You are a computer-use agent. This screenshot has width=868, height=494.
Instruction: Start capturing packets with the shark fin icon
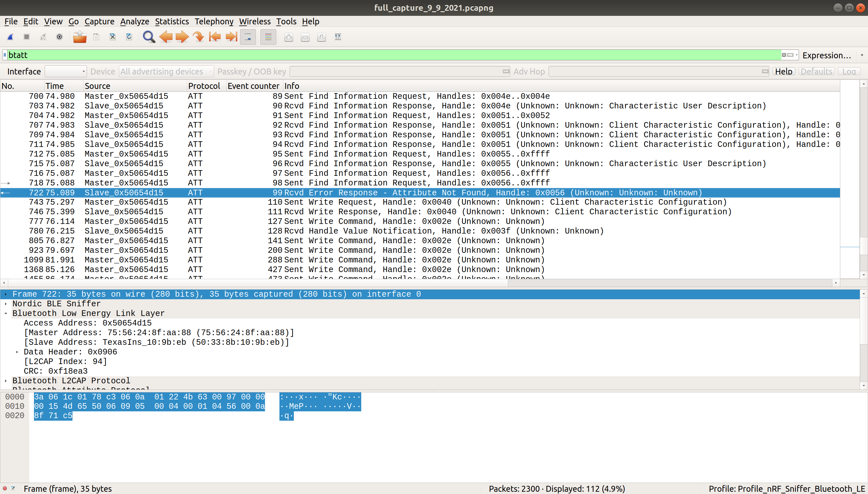click(10, 37)
